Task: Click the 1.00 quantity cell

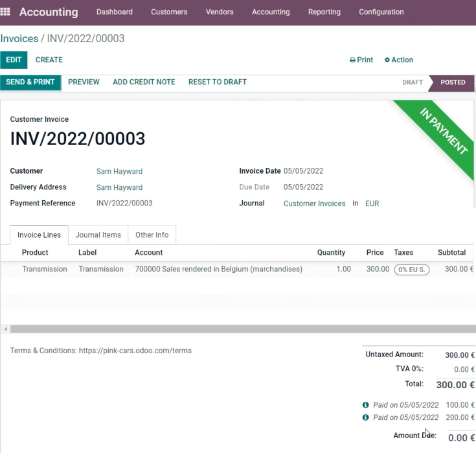Action: pyautogui.click(x=343, y=269)
